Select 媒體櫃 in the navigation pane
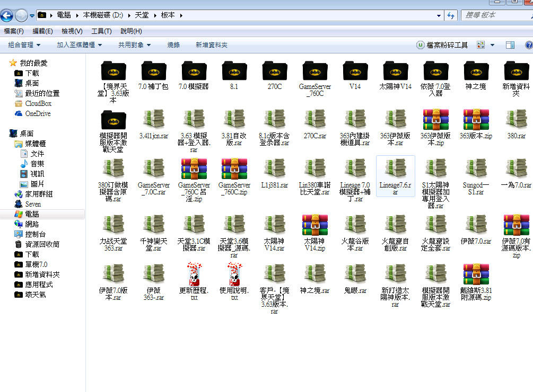The image size is (533, 392). (36, 144)
